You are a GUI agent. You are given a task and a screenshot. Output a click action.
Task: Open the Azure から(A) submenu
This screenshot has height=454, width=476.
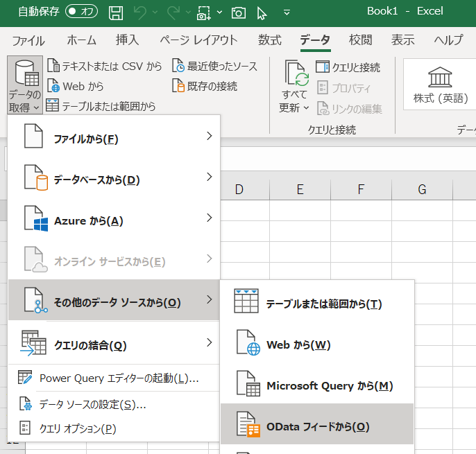114,218
